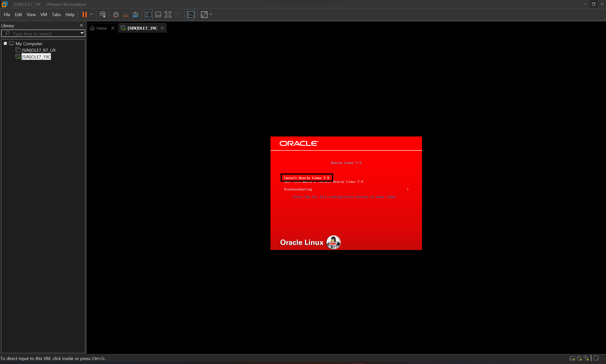Select [SIN]OLE7_R7_U9 in the library
The width and height of the screenshot is (606, 364).
39,50
